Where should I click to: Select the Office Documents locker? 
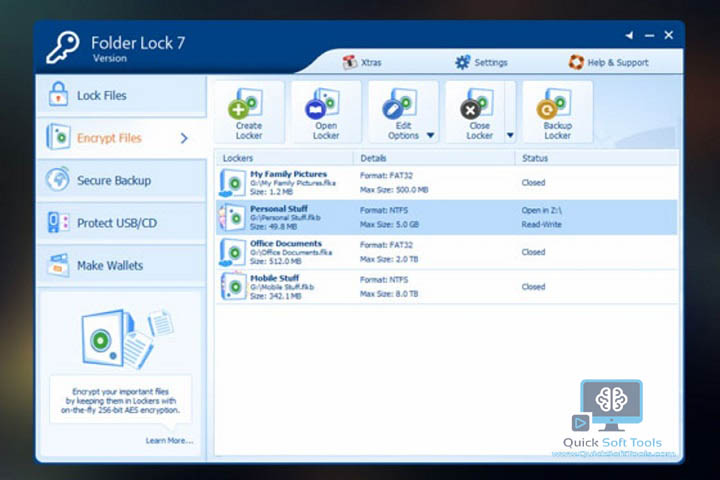click(446, 252)
